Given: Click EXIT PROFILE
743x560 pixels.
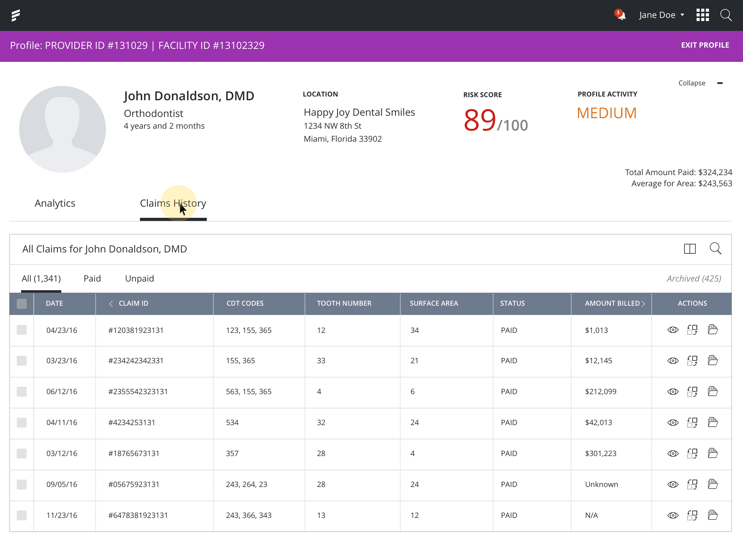Looking at the screenshot, I should pyautogui.click(x=705, y=45).
